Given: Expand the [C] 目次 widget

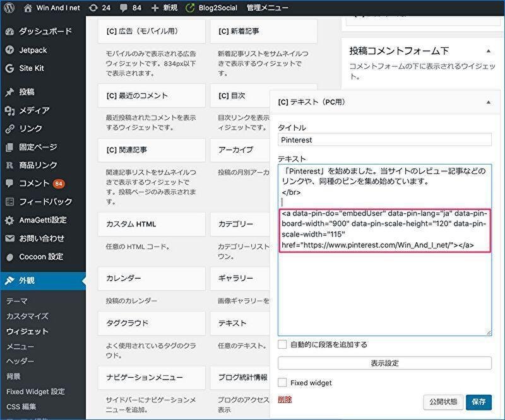Looking at the screenshot, I should pos(240,96).
